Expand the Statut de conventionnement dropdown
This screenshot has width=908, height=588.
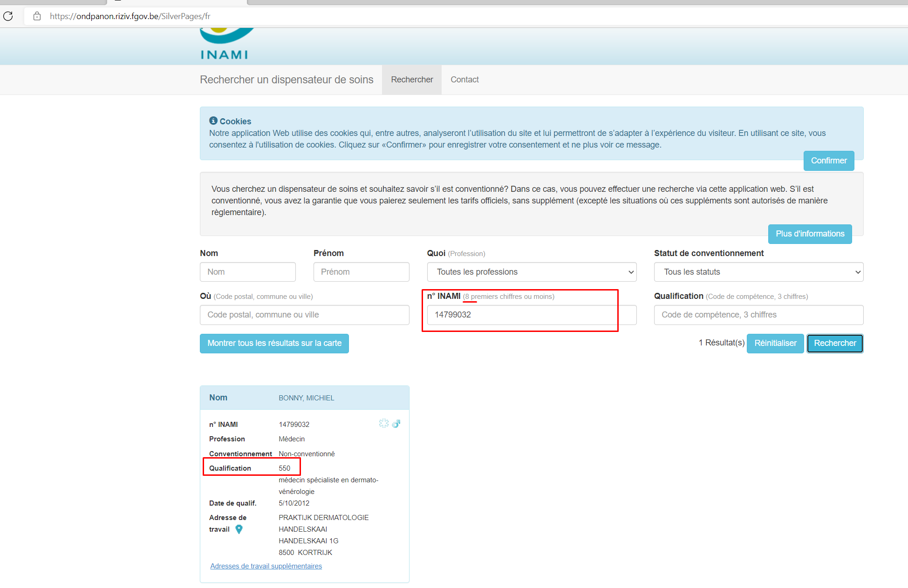(758, 272)
